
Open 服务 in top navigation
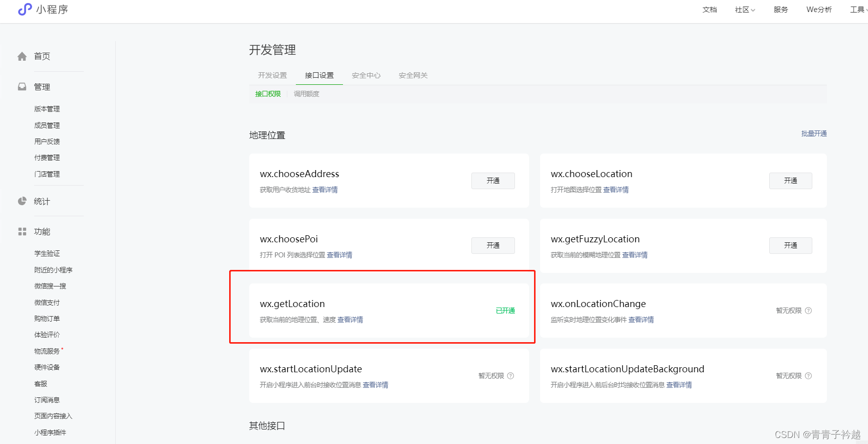pyautogui.click(x=781, y=10)
